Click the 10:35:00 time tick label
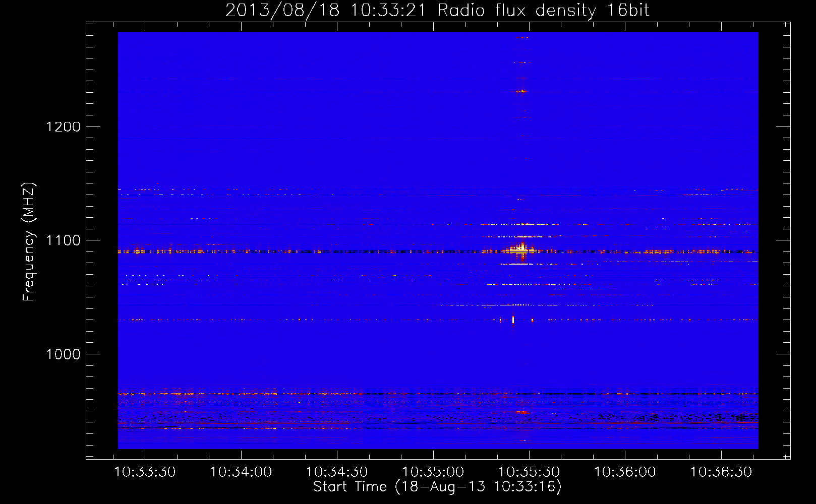This screenshot has height=504, width=816. click(x=433, y=472)
